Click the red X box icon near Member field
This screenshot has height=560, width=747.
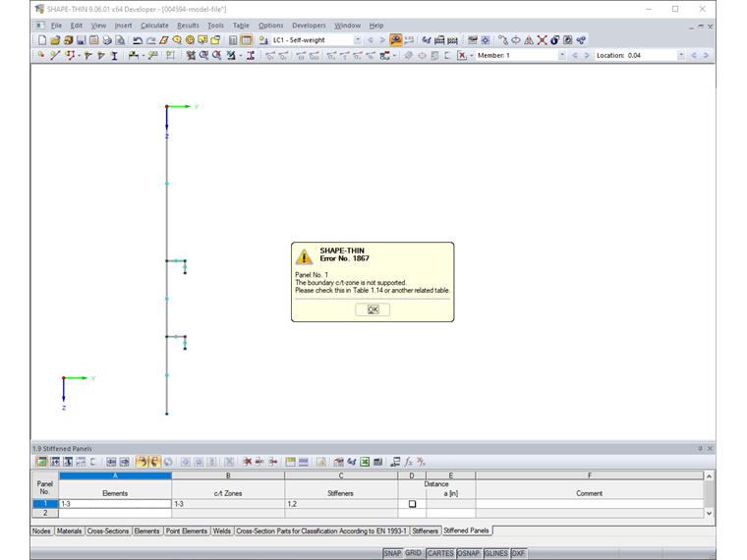[x=462, y=56]
